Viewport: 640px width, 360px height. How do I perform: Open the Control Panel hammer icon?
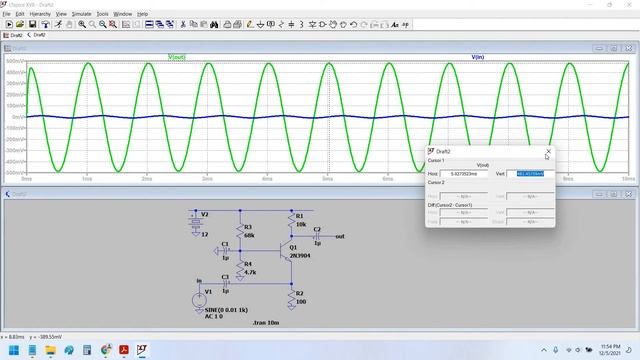pos(45,24)
